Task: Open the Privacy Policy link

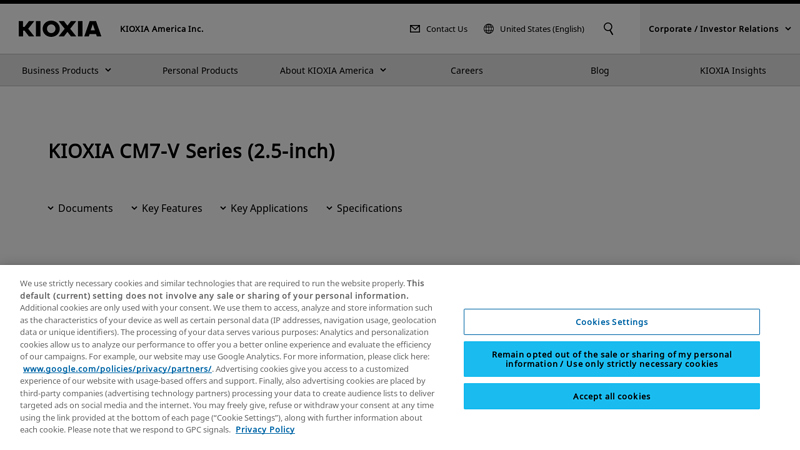Action: (x=265, y=430)
